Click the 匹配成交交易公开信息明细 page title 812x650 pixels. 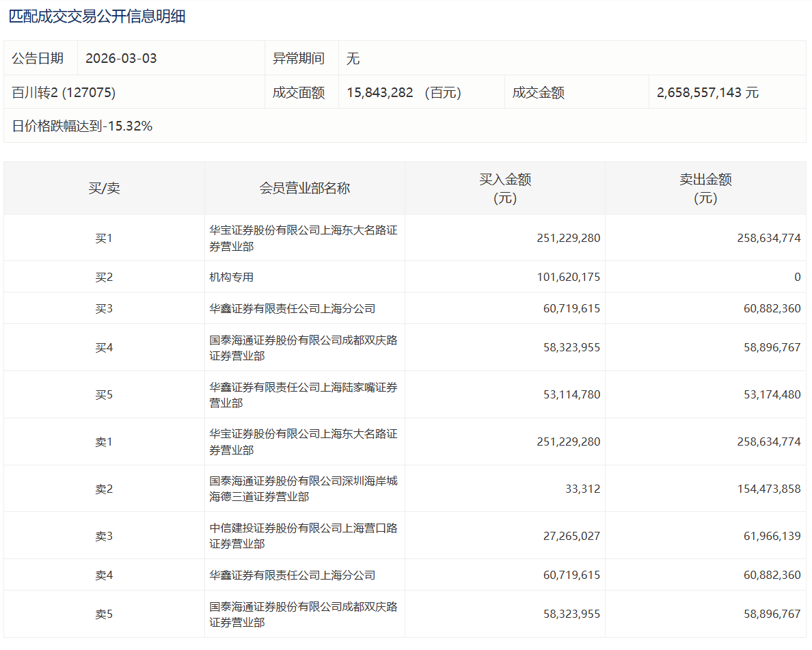(97, 17)
